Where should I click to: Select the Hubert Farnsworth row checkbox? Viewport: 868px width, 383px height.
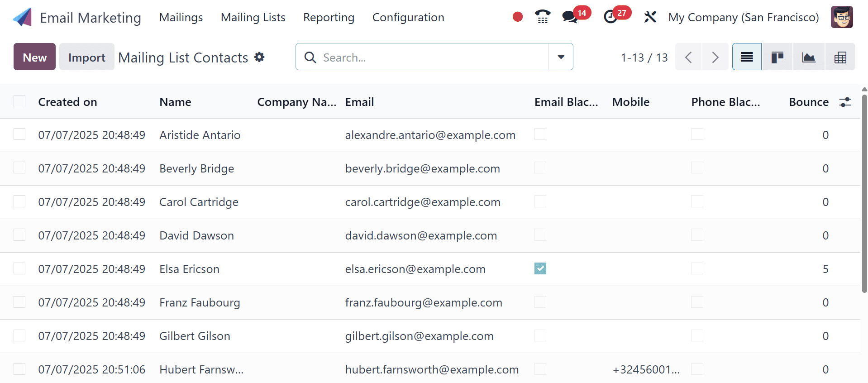tap(19, 369)
